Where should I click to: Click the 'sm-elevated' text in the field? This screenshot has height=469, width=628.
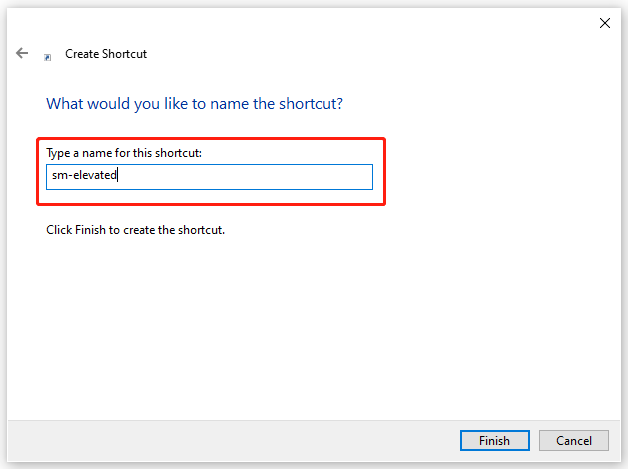84,175
